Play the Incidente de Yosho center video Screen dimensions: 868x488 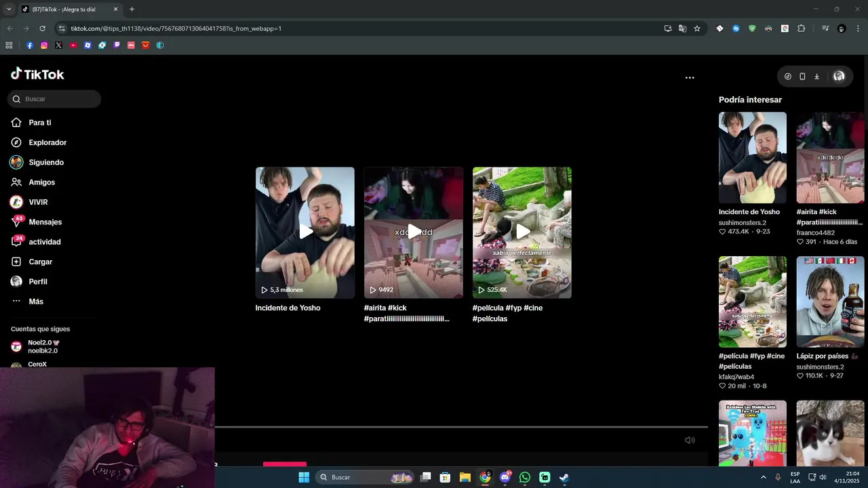click(305, 232)
